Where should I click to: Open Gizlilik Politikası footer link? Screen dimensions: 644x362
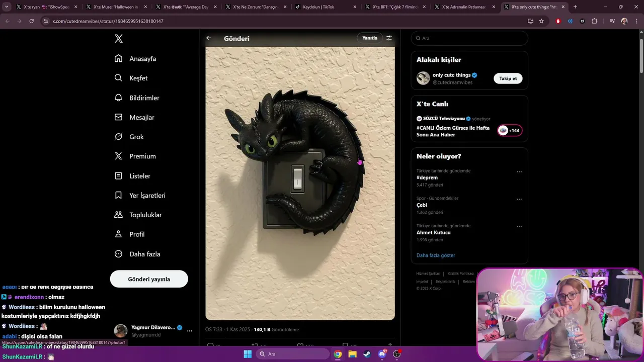(x=461, y=274)
